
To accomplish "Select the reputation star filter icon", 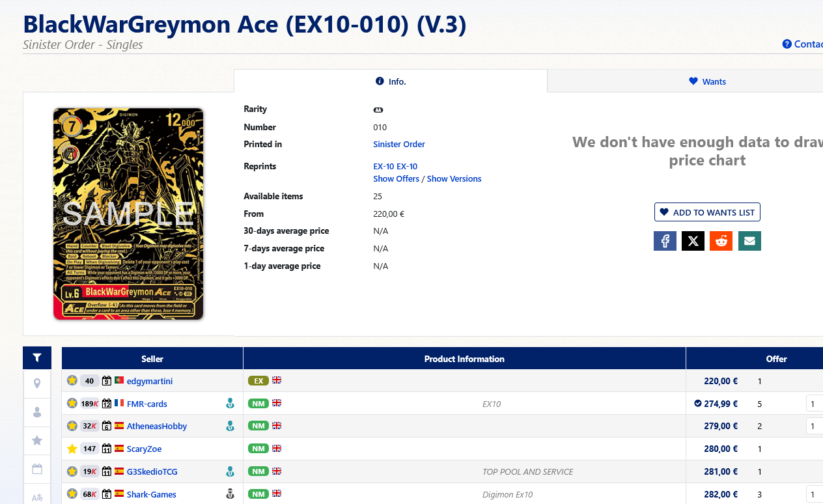I will click(x=37, y=441).
